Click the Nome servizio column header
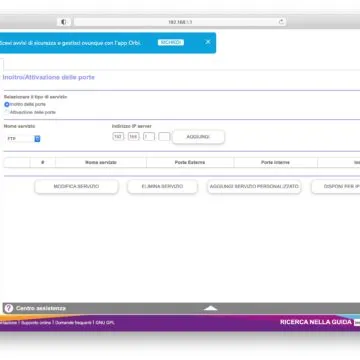Image resolution: width=360 pixels, height=360 pixels. 101,163
